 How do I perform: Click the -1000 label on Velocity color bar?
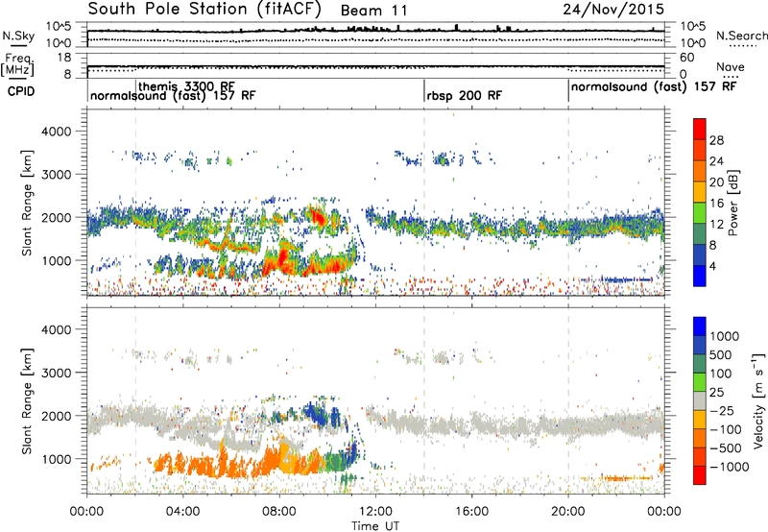[730, 467]
